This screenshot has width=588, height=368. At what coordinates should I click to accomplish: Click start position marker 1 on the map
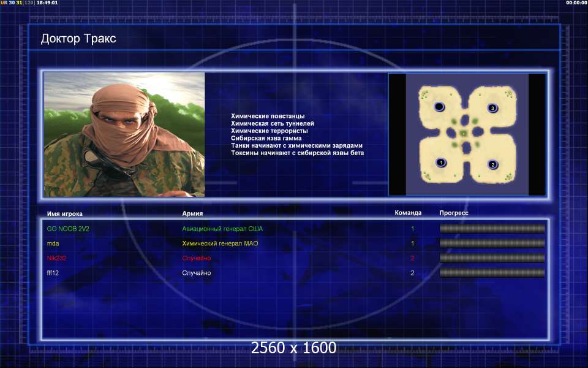coord(441,163)
